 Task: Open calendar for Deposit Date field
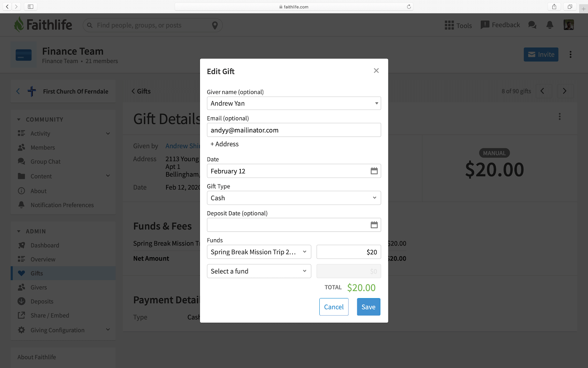(374, 225)
